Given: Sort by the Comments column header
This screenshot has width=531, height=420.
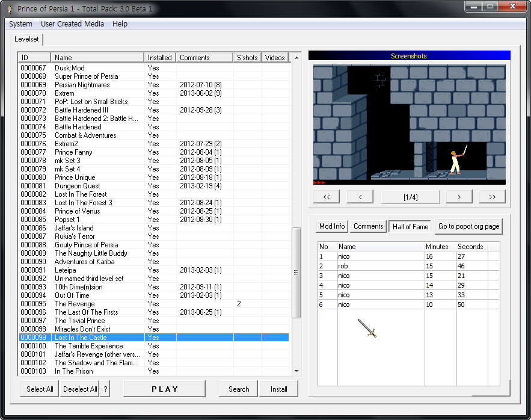Looking at the screenshot, I should point(204,58).
